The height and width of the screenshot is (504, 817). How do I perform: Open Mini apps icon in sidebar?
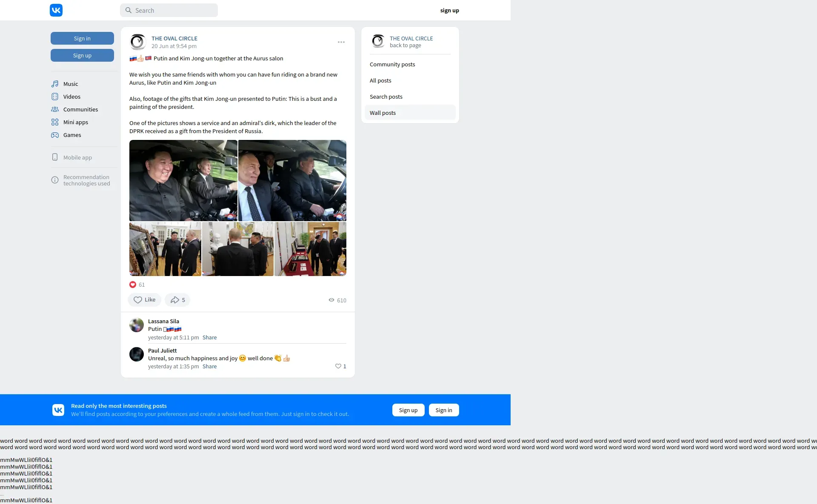(55, 122)
